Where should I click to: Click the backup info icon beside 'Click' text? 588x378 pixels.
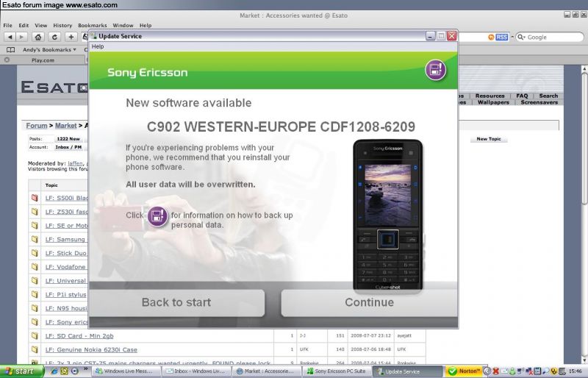(x=157, y=215)
